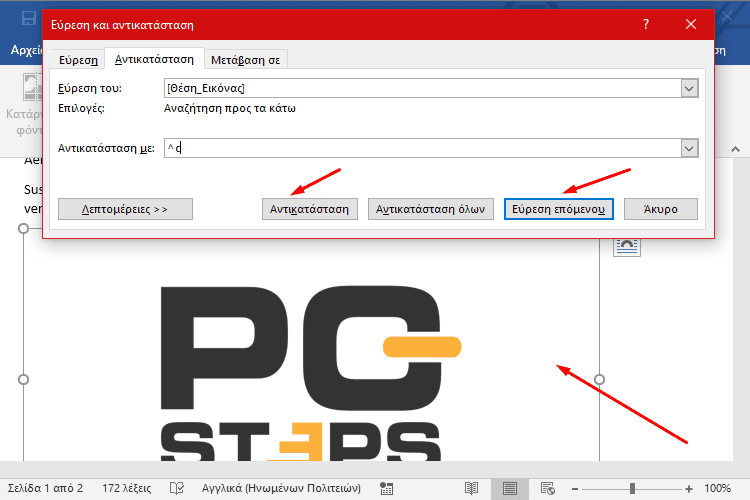Click Σελίδα 1 από 2 in status bar

point(45,489)
